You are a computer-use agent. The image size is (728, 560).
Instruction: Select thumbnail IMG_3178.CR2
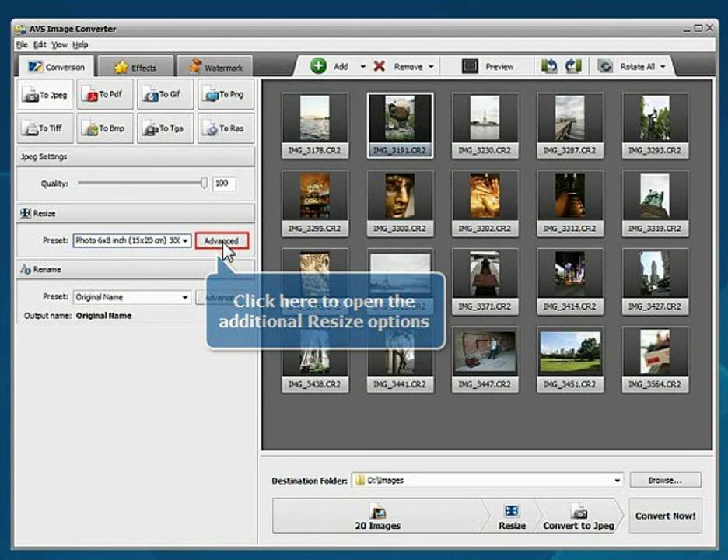(315, 125)
